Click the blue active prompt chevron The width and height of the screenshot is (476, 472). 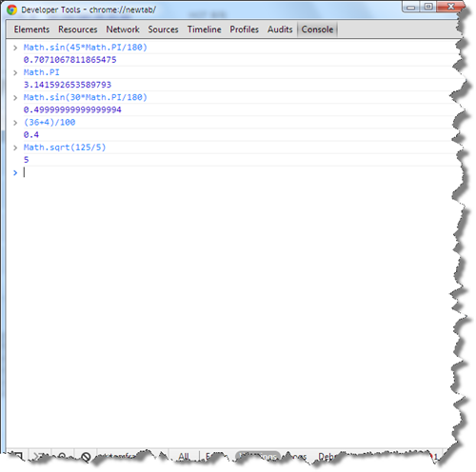click(15, 172)
